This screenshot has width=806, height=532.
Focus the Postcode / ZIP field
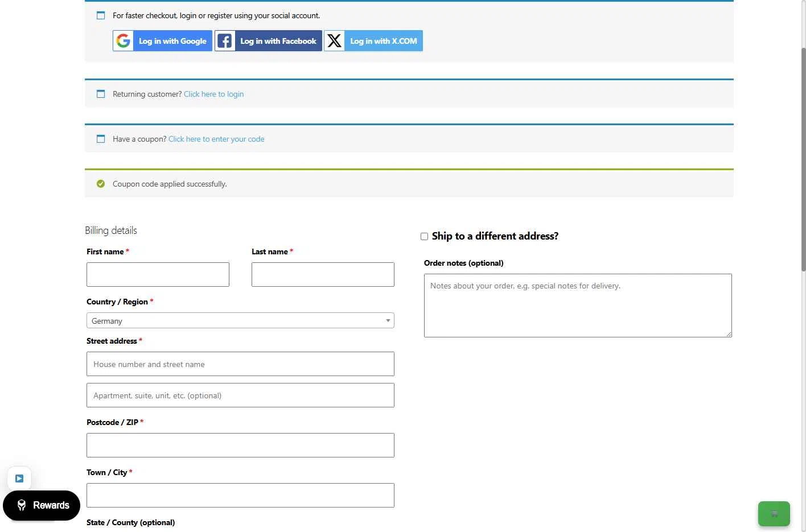(x=240, y=446)
